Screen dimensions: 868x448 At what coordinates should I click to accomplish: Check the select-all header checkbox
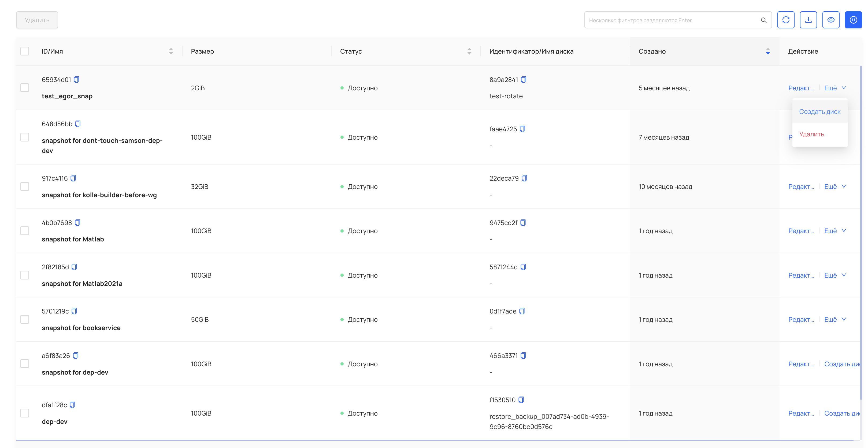point(25,51)
